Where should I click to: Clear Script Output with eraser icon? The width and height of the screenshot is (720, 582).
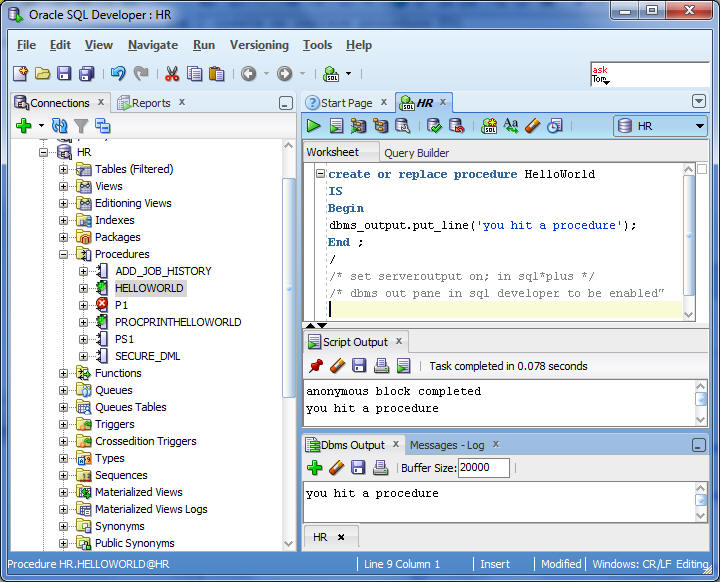[x=338, y=366]
